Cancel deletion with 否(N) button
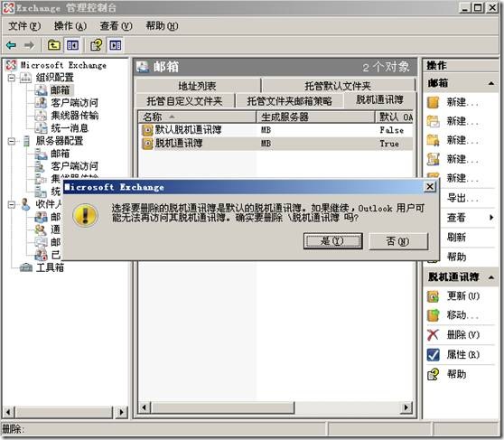 click(x=398, y=241)
